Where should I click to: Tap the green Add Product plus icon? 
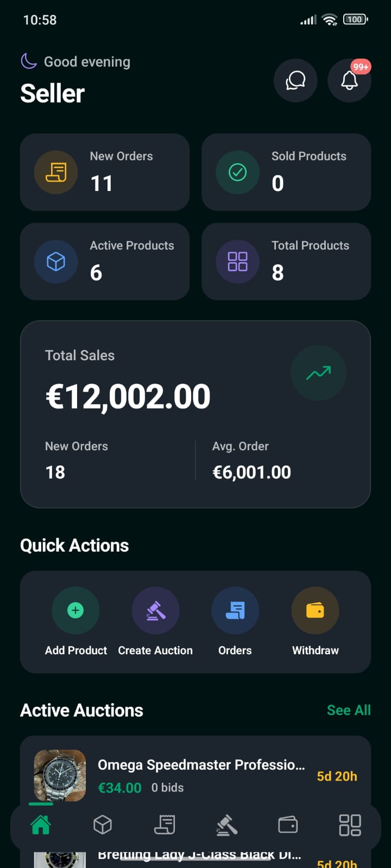[x=75, y=610]
